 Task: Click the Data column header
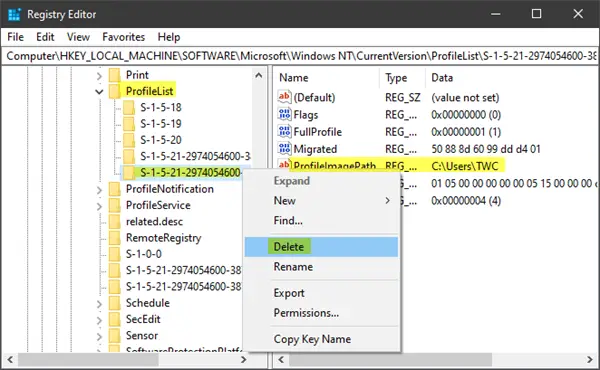coord(442,78)
